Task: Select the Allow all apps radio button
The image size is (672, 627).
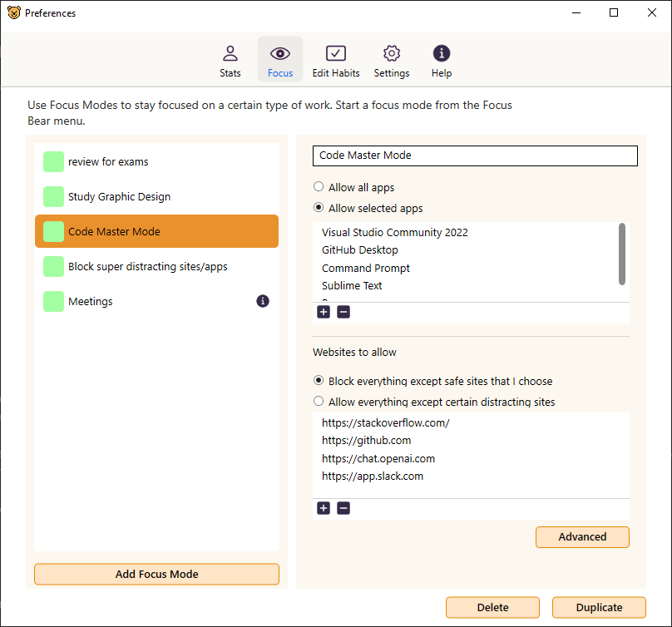Action: [x=319, y=187]
